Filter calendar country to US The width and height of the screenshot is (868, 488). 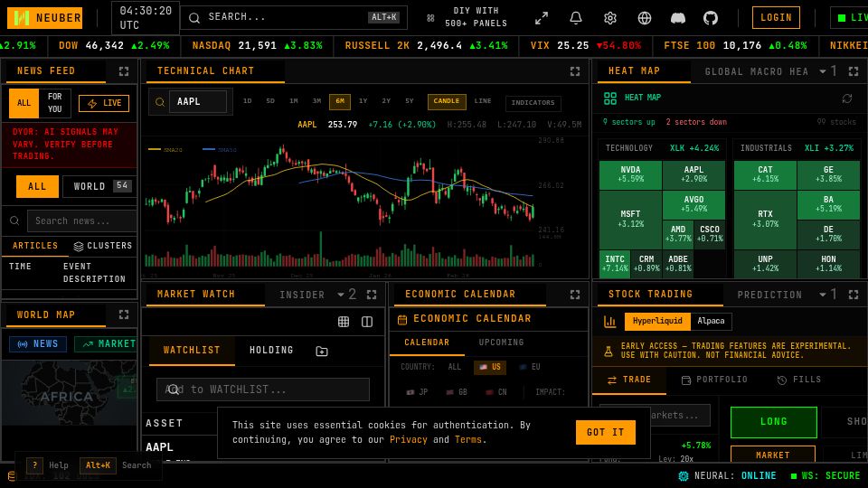pos(490,367)
